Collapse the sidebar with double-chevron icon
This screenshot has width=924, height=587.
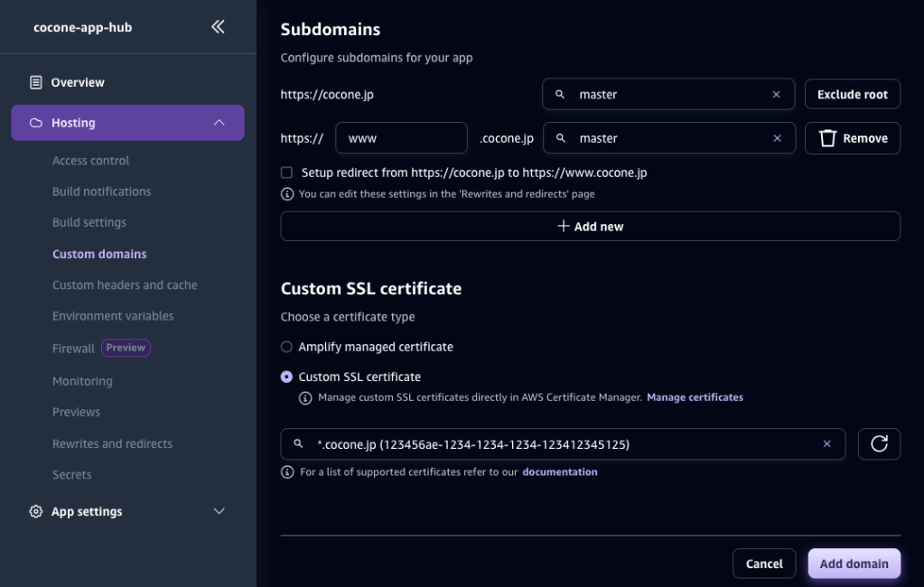218,27
